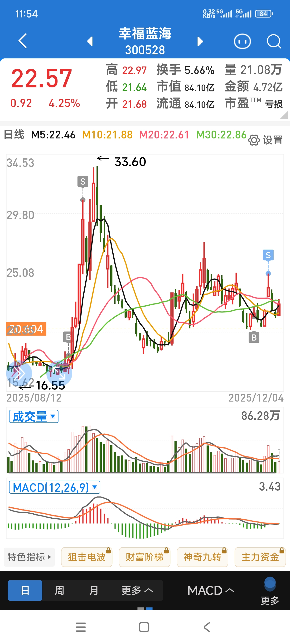Tap the gray B buy marker on right
This screenshot has width=290, height=644.
[x=254, y=337]
